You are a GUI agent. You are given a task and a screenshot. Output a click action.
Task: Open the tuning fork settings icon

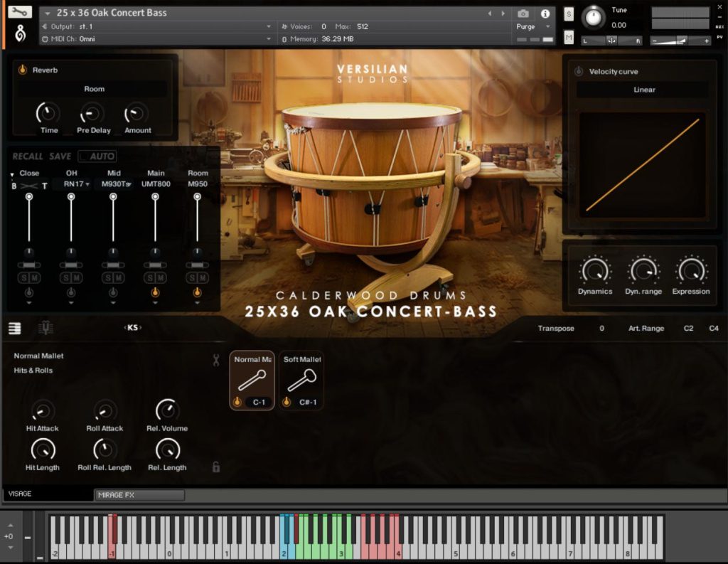(x=45, y=328)
